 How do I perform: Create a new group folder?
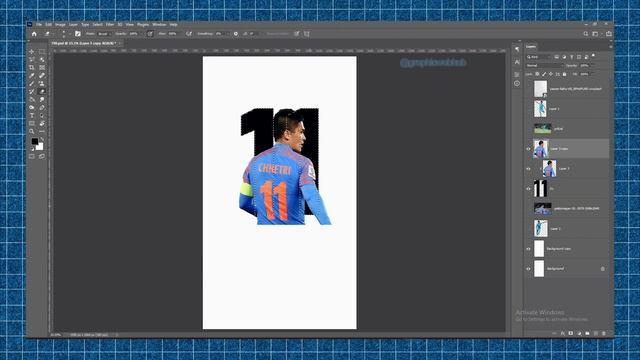(587, 333)
